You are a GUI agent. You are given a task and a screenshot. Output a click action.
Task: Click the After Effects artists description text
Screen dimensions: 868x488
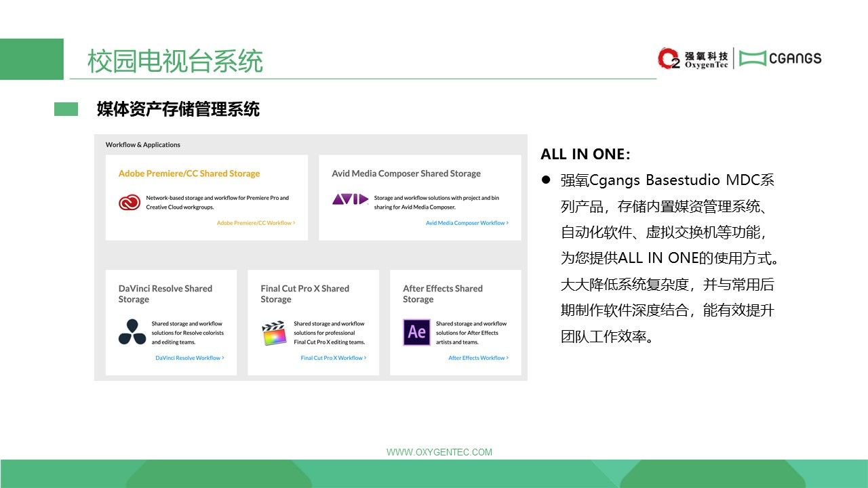tap(471, 333)
